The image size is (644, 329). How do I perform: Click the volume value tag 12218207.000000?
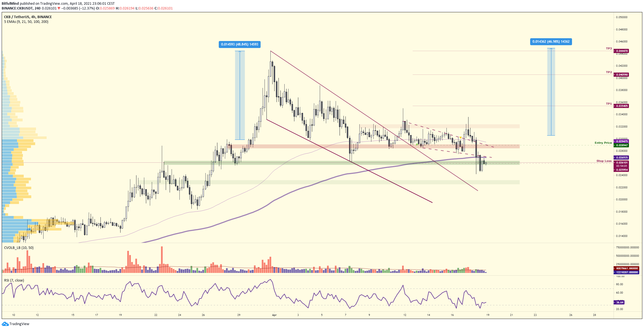point(626,272)
